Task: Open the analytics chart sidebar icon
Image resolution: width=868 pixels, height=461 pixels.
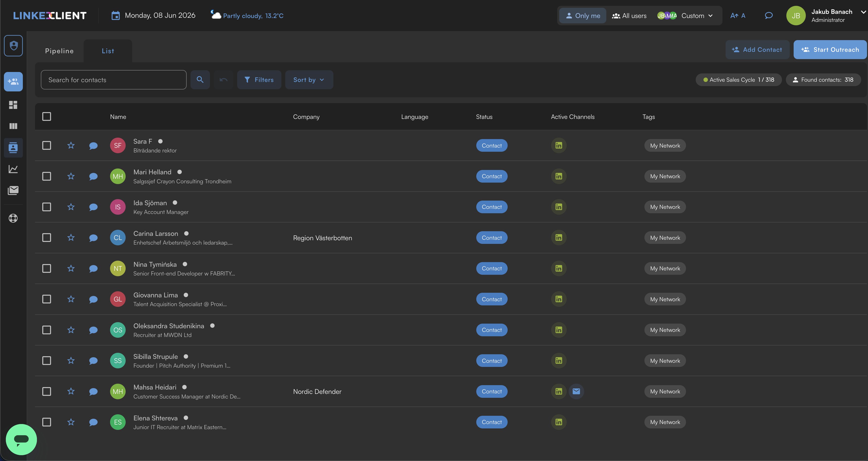Action: click(x=13, y=169)
